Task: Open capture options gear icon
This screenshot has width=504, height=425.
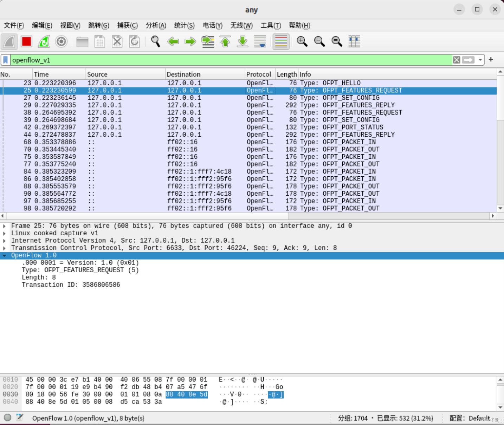Action: (61, 42)
